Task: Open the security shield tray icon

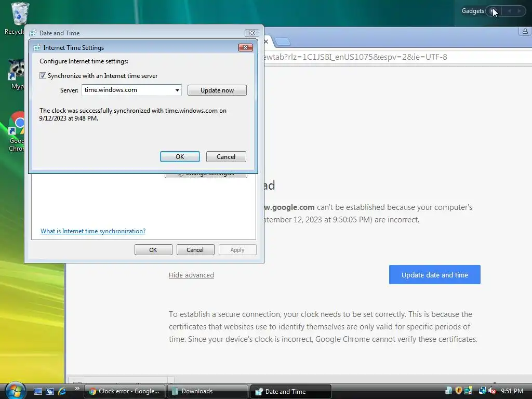Action: pyautogui.click(x=458, y=391)
